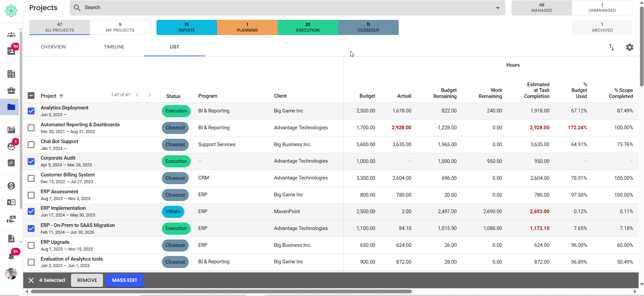This screenshot has width=644, height=296.
Task: Click the sort arrows icon
Action: coord(611,47)
